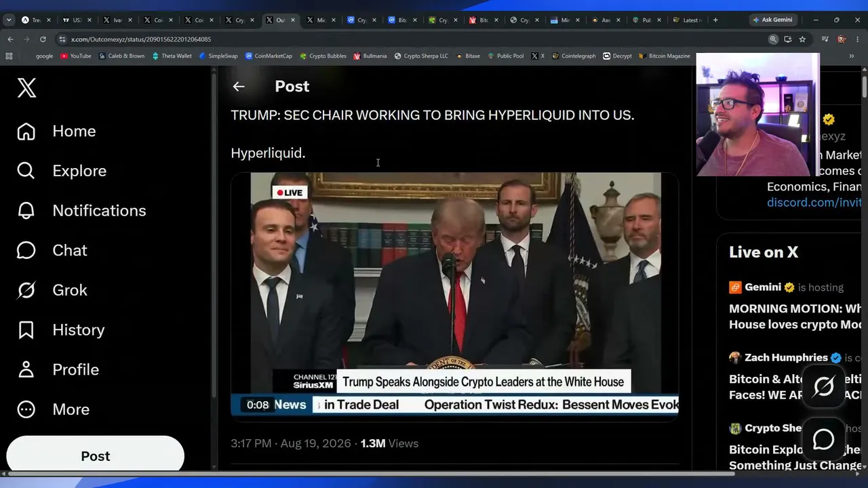Open the YouTube bookmark
868x488 pixels.
click(x=76, y=56)
